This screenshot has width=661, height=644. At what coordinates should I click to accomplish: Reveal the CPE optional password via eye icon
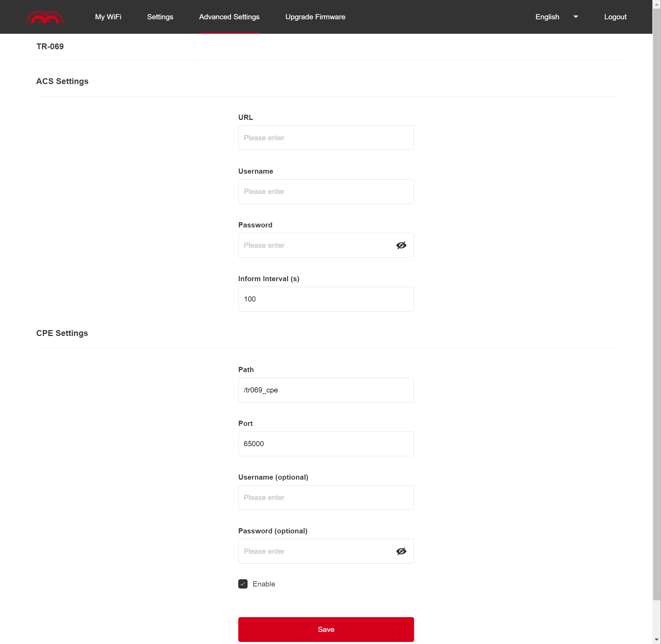[401, 551]
